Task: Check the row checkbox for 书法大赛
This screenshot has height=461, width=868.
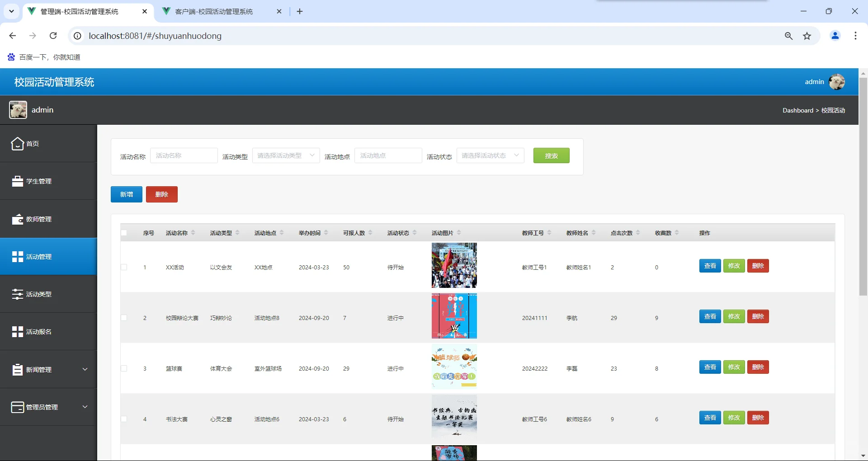Action: pos(124,419)
